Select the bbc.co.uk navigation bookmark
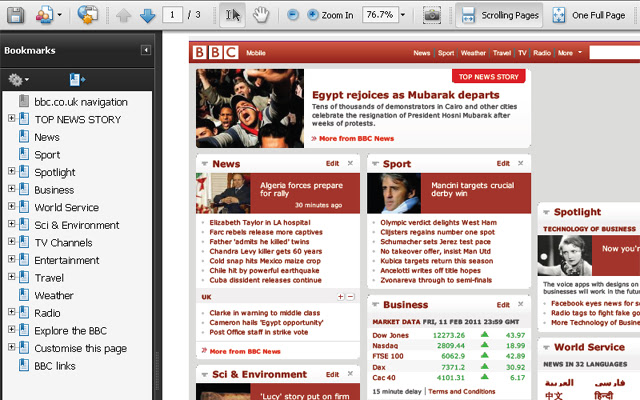Screen dimensions: 640x400 [x=81, y=102]
